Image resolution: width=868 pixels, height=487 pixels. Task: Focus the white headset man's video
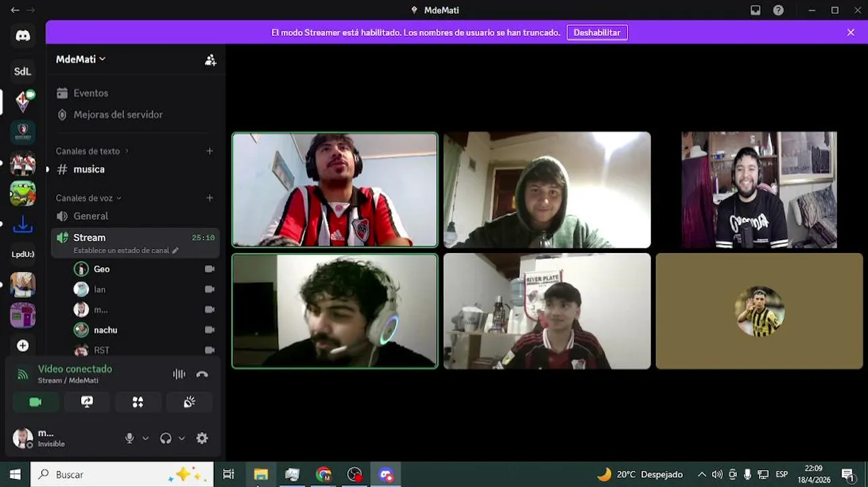(x=335, y=311)
